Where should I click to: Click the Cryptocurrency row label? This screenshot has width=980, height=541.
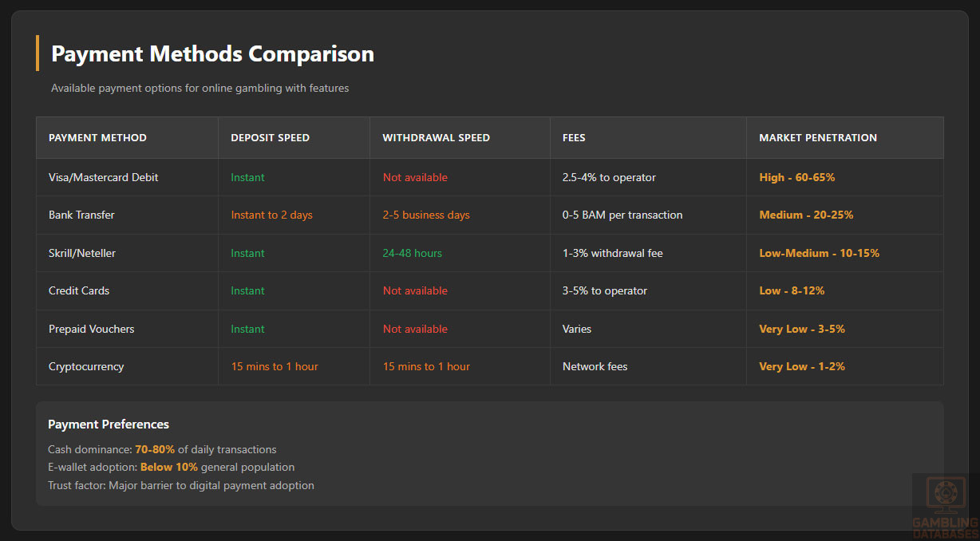click(85, 366)
